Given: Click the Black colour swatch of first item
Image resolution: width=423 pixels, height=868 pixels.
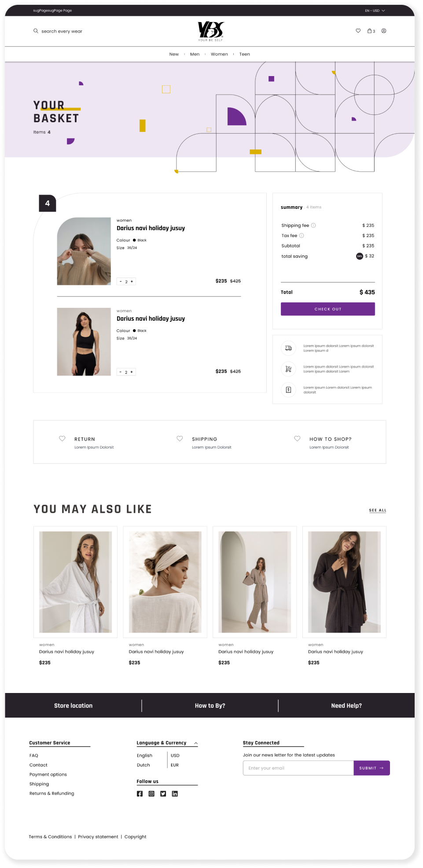Looking at the screenshot, I should [x=134, y=240].
